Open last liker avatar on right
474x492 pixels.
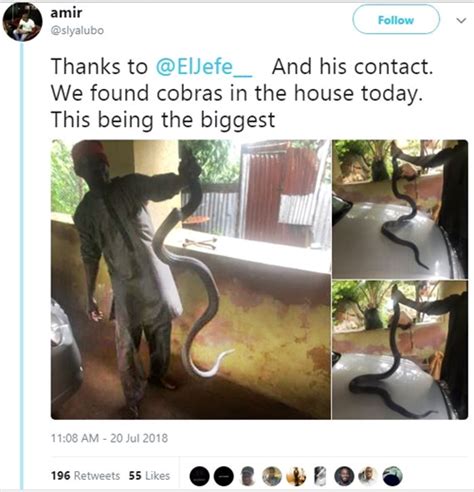coord(393,476)
